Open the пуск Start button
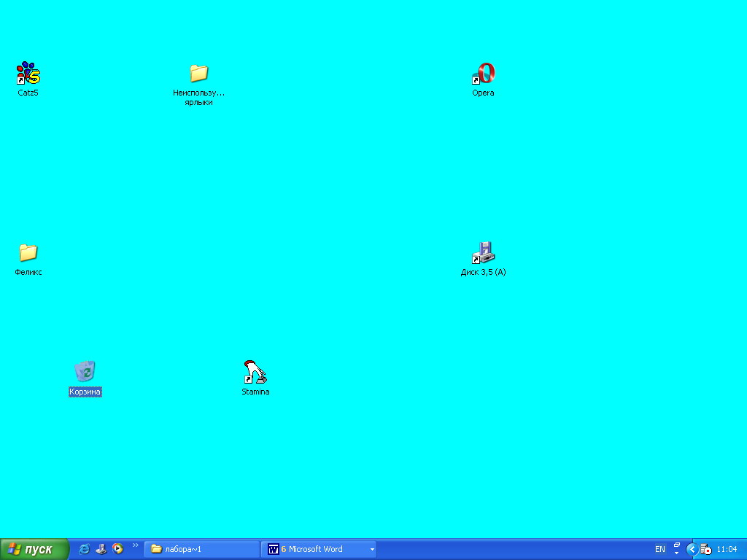This screenshot has width=747, height=560. (34, 549)
